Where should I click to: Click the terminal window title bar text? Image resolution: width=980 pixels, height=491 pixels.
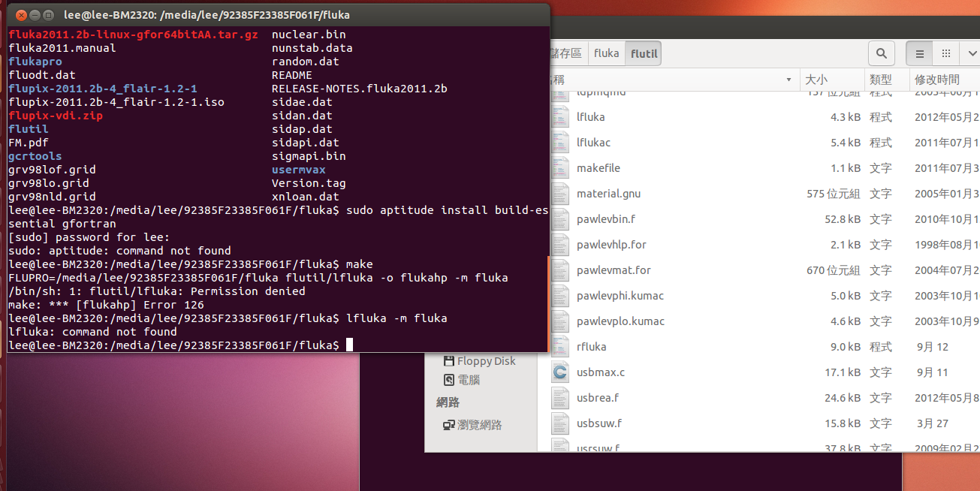pos(207,14)
